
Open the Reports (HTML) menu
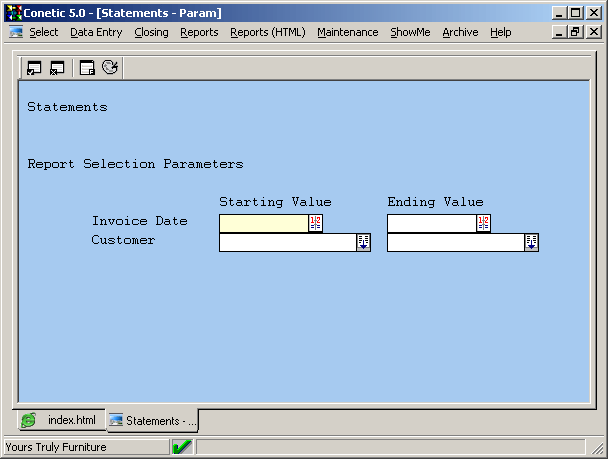267,32
